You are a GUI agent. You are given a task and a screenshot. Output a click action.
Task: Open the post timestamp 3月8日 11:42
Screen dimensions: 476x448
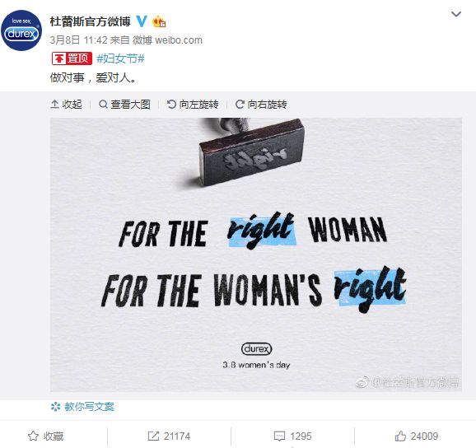pos(78,40)
